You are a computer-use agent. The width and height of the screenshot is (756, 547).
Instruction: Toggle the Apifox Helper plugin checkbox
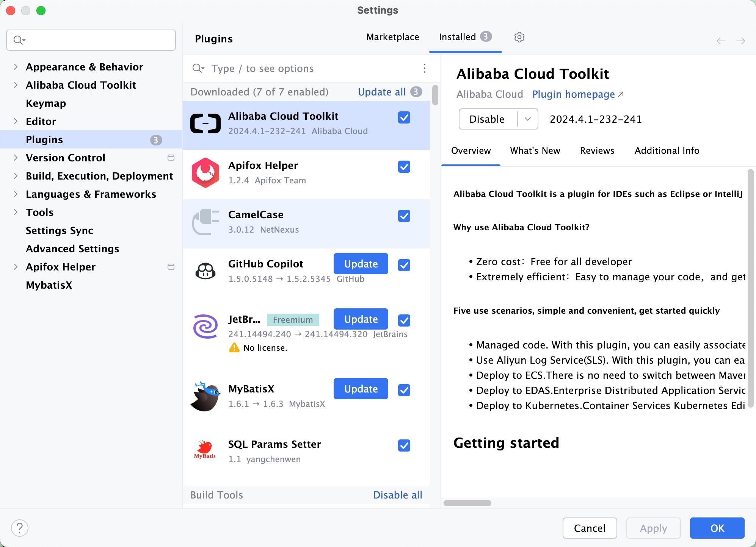tap(404, 167)
